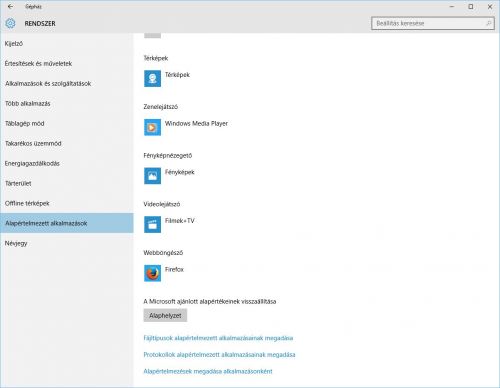This screenshot has width=500, height=388.
Task: Change music player Windows Media Player label
Action: (196, 123)
